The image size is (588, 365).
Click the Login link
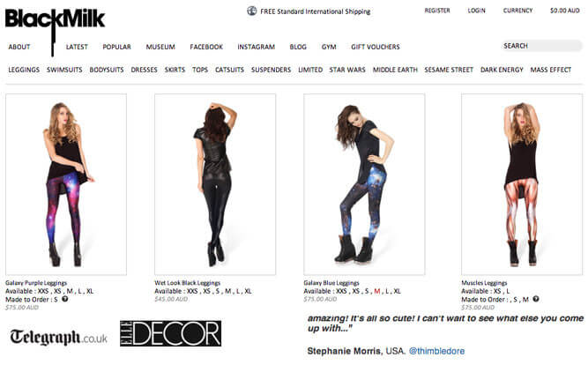point(476,11)
